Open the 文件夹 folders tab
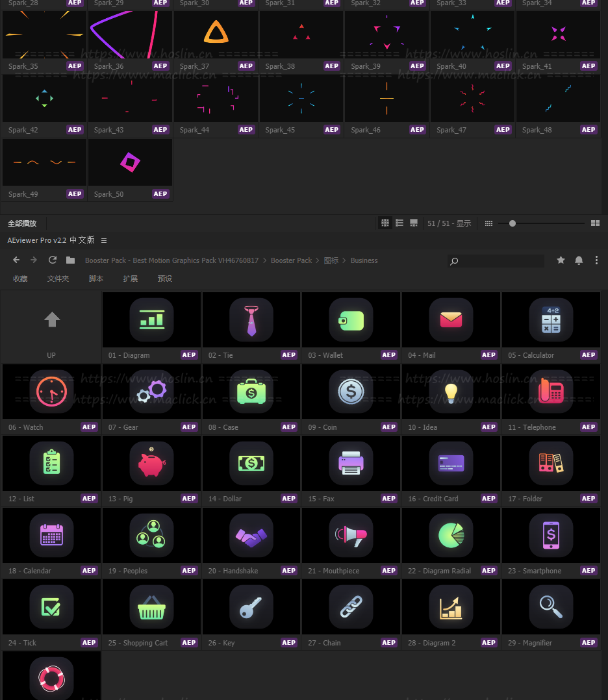This screenshot has height=700, width=608. click(x=58, y=279)
